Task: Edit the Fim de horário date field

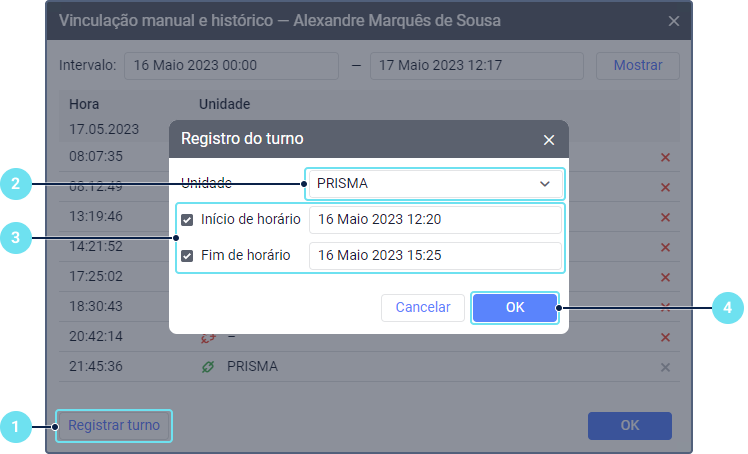Action: pos(435,256)
